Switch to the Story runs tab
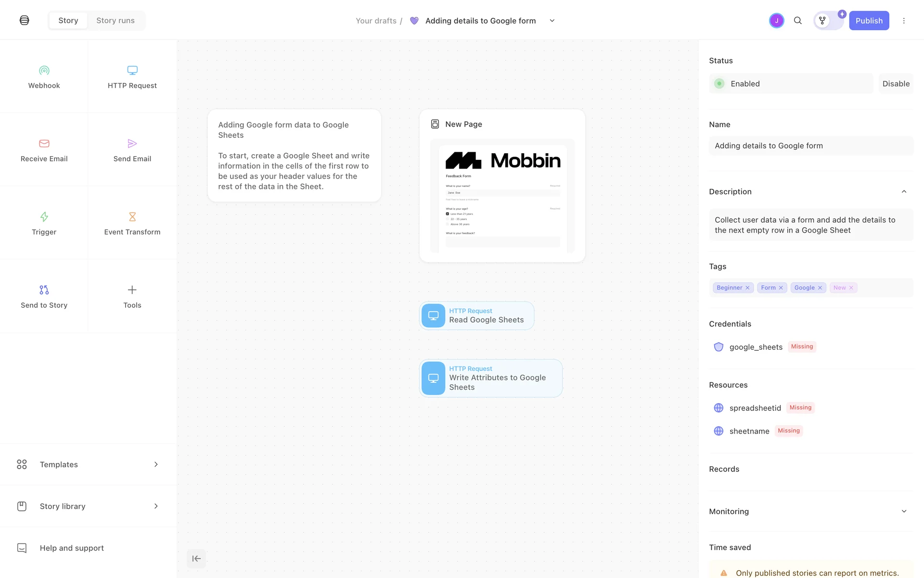Image resolution: width=924 pixels, height=578 pixels. tap(115, 21)
